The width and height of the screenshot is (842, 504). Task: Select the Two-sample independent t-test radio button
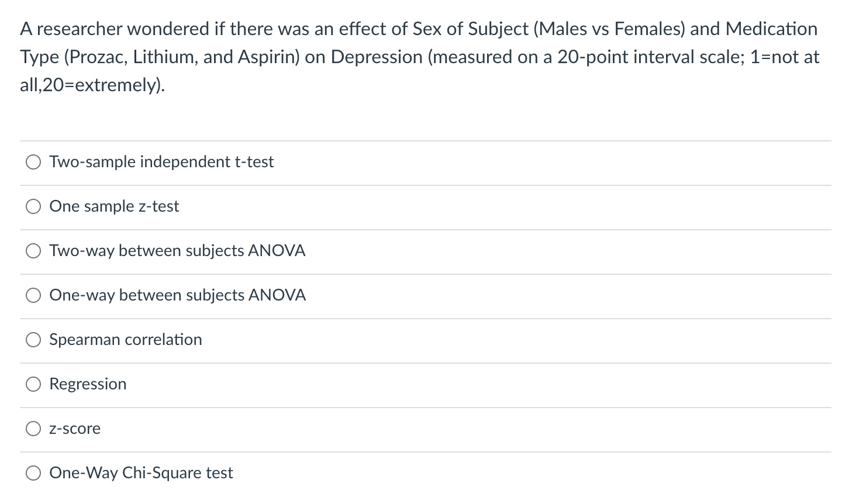33,162
